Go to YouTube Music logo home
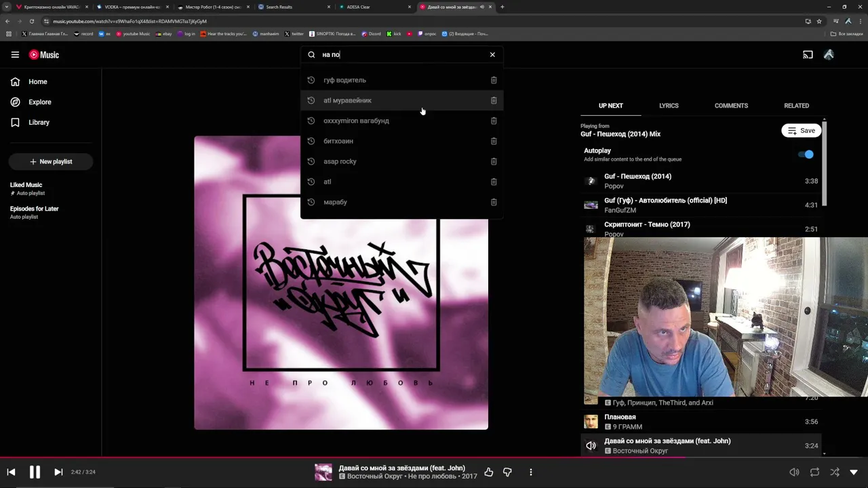The image size is (868, 488). pyautogui.click(x=44, y=55)
